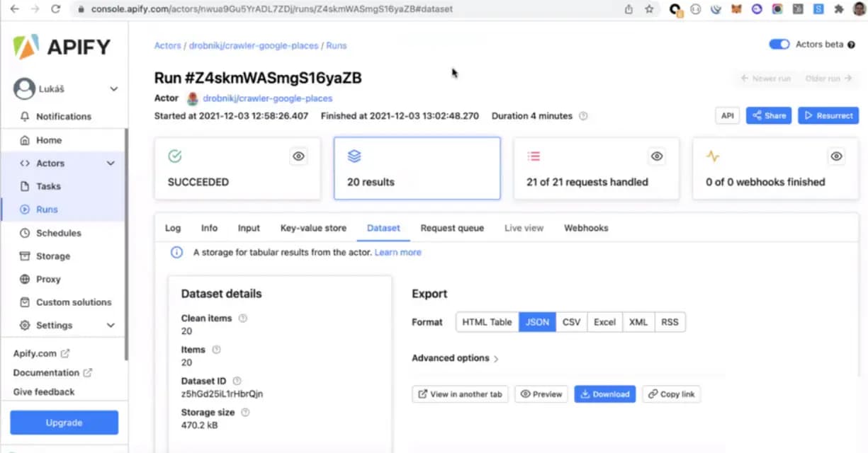
Task: Open the Learn more link
Action: click(x=398, y=252)
